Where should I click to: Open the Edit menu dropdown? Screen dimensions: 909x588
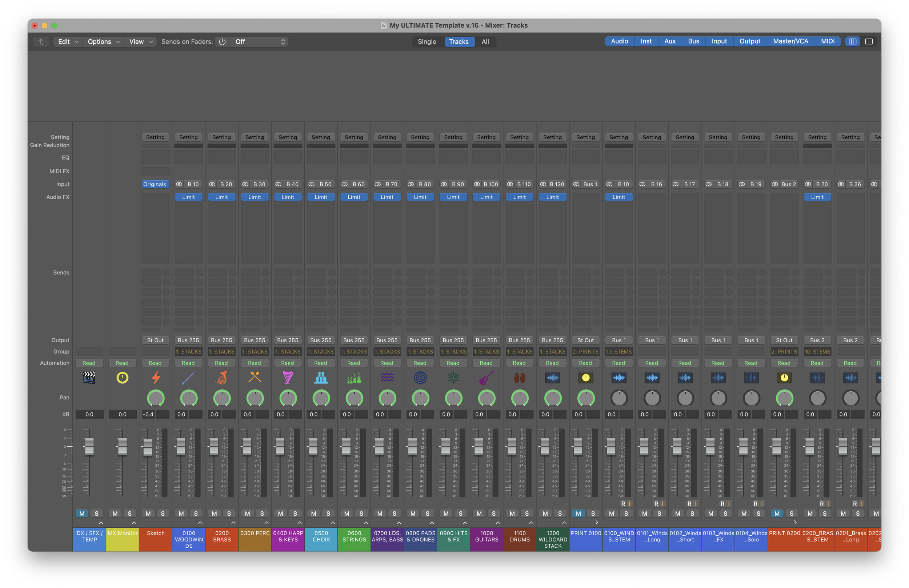tap(68, 42)
